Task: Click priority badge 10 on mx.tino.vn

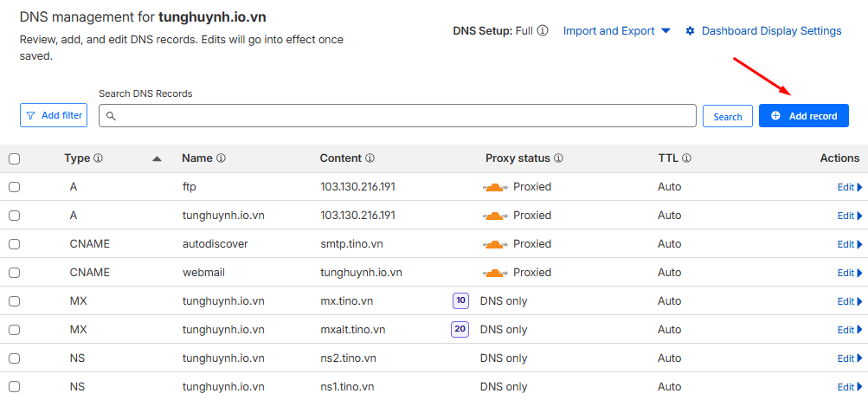Action: 460,301
